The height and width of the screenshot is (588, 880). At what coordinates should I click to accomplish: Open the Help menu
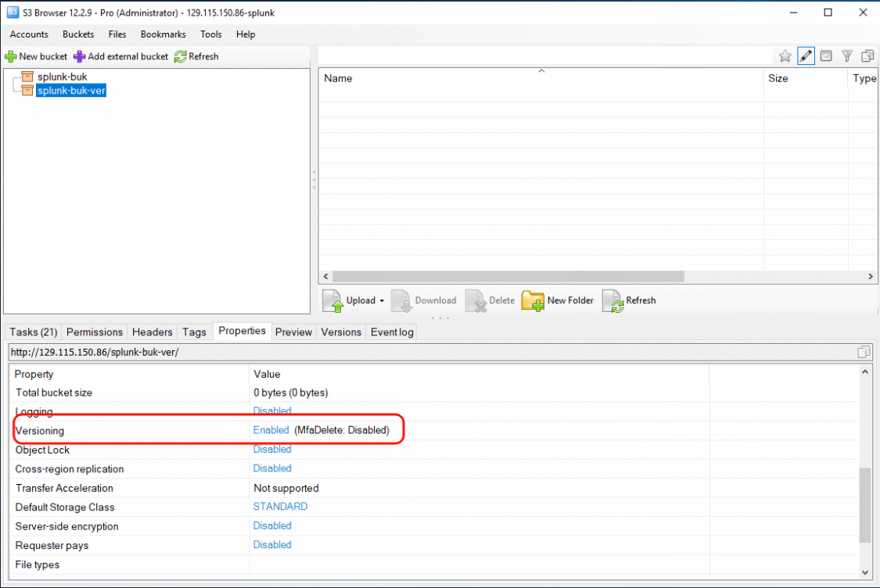246,34
